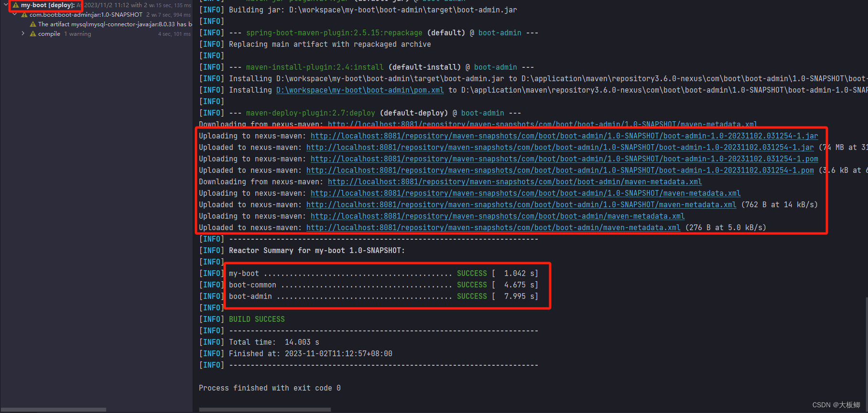
Task: Click the warning icon beside my-boot [deploy]
Action: [16, 5]
